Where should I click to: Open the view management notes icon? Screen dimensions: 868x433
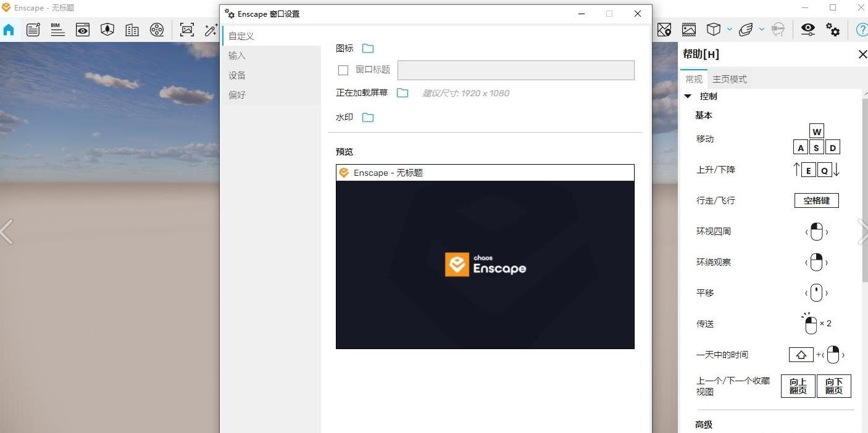[x=33, y=29]
